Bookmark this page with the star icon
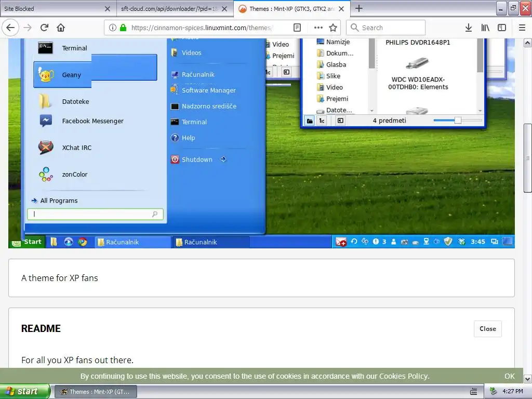532x399 pixels. (x=333, y=28)
